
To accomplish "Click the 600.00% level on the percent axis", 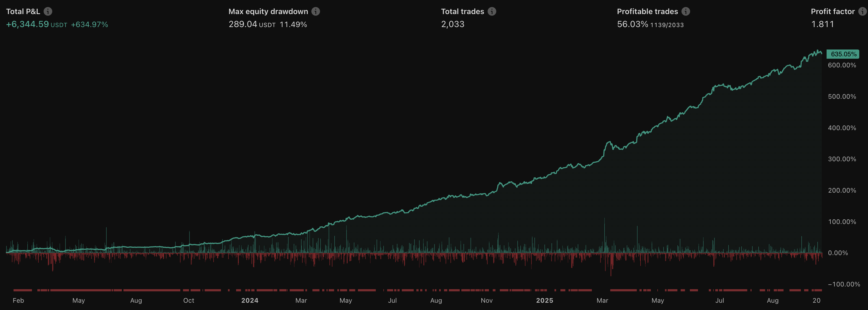I will point(842,65).
